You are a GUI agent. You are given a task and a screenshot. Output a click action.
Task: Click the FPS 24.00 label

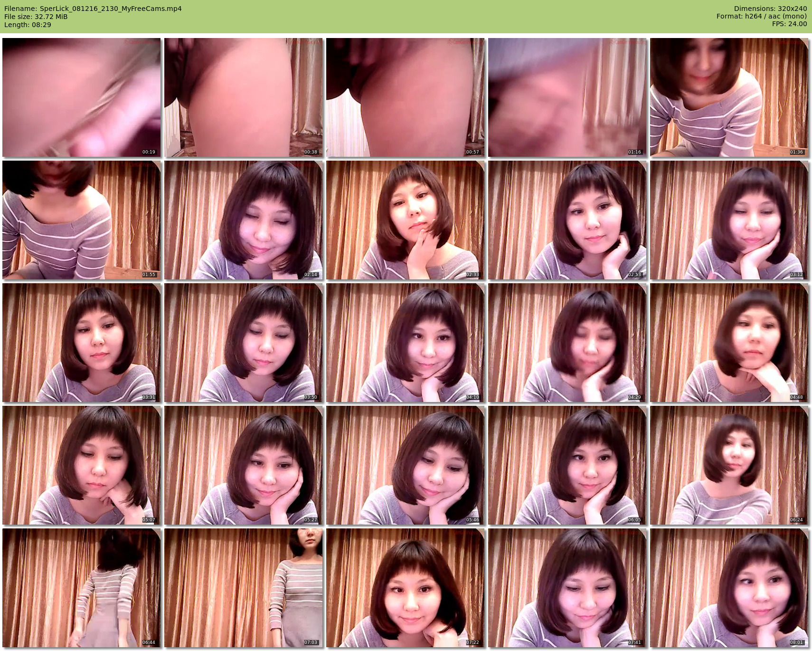pyautogui.click(x=789, y=24)
